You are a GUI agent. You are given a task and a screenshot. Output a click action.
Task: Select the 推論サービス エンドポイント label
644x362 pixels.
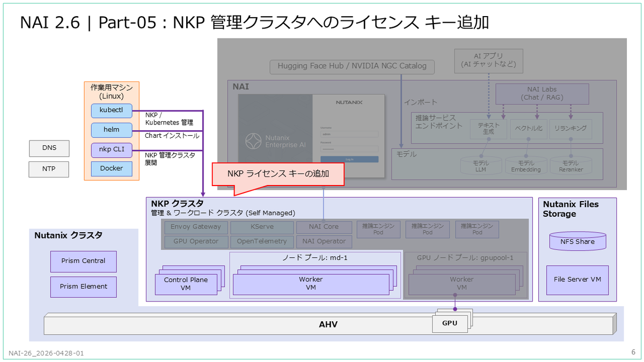tap(439, 122)
